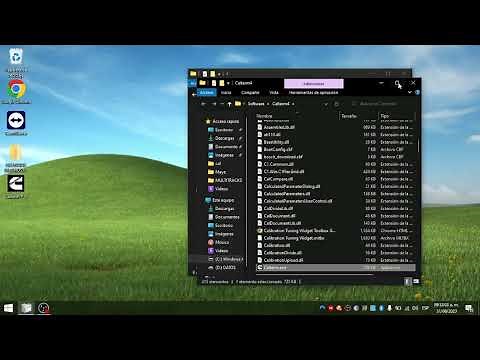Click the file list horizontal scrollbar
The height and width of the screenshot is (360, 480).
(314, 275)
